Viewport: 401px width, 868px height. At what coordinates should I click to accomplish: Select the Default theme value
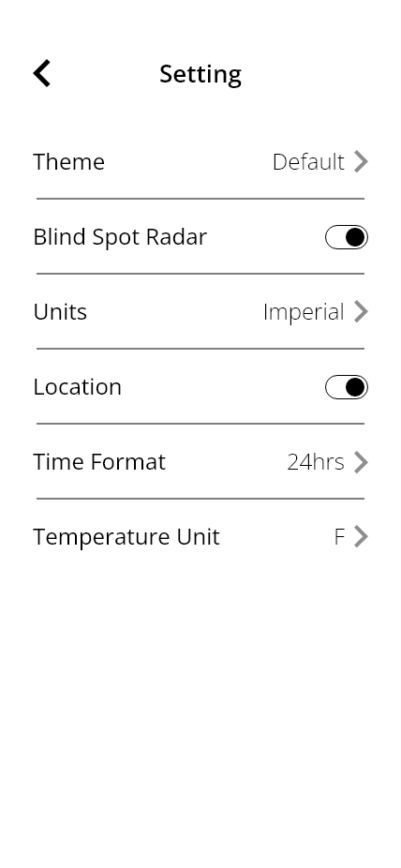(x=308, y=161)
